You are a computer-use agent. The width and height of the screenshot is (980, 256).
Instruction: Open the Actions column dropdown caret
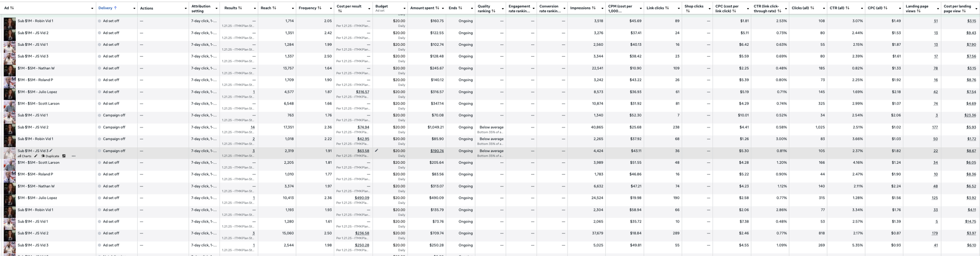click(x=185, y=9)
